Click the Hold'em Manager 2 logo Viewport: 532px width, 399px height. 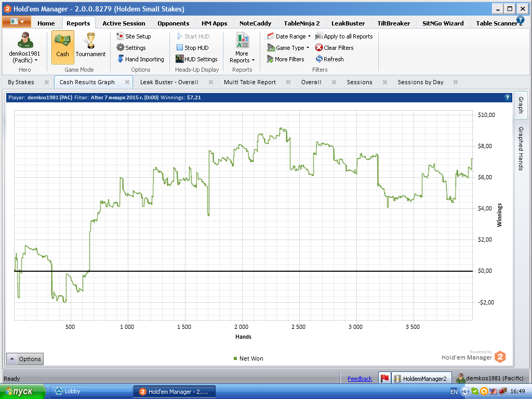[500, 356]
